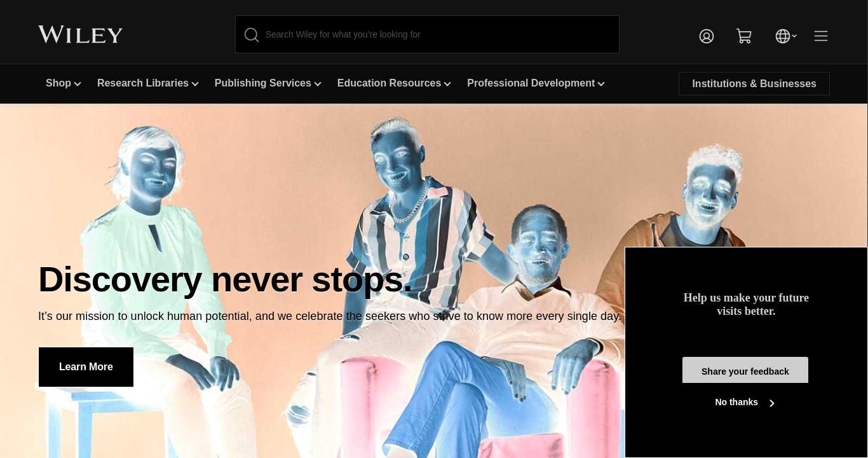Expand the Shop dropdown chevron
The width and height of the screenshot is (868, 458).
[x=78, y=84]
